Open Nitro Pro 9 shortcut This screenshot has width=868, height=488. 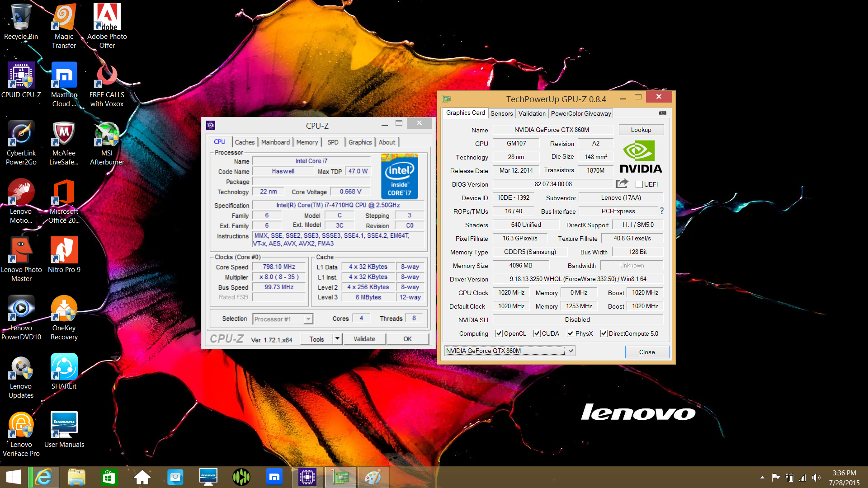[64, 255]
